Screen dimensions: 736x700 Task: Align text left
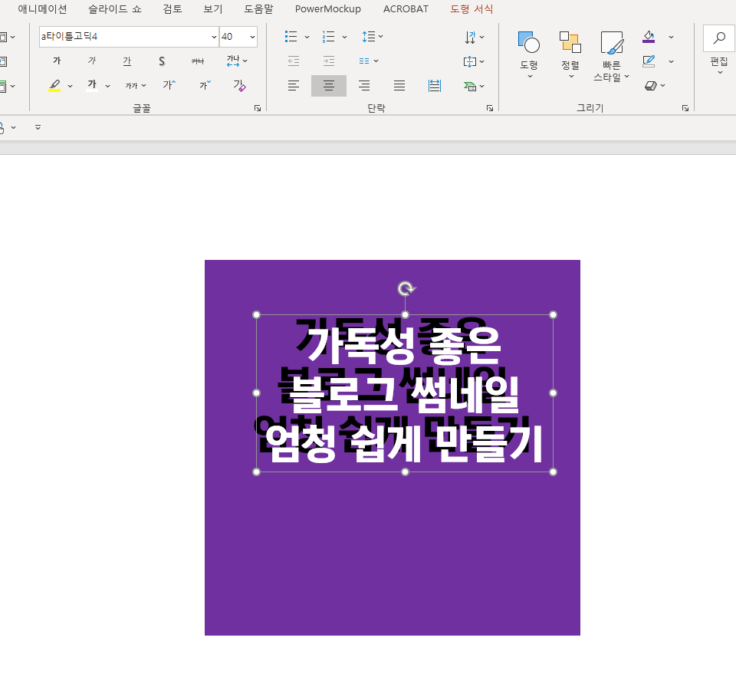click(x=294, y=85)
